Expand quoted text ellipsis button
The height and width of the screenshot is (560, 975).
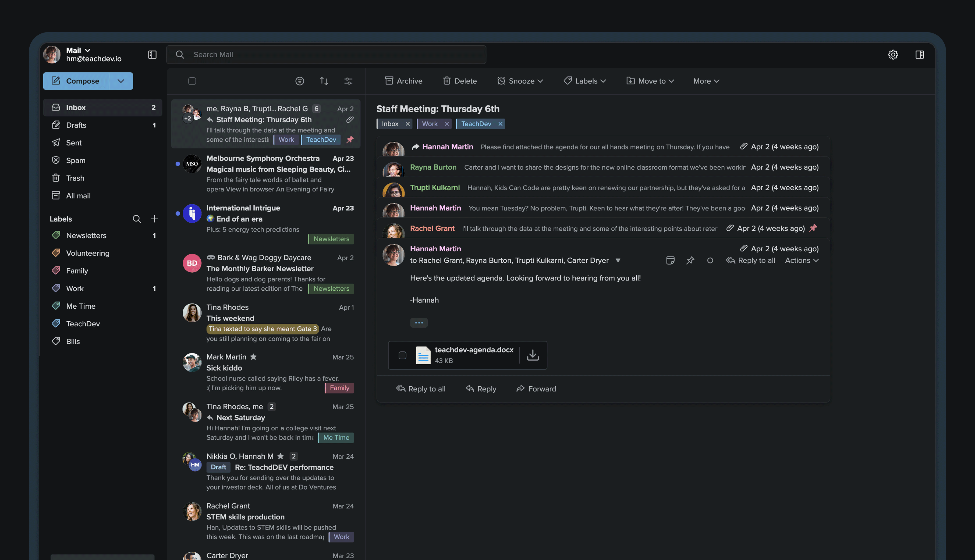click(x=419, y=323)
